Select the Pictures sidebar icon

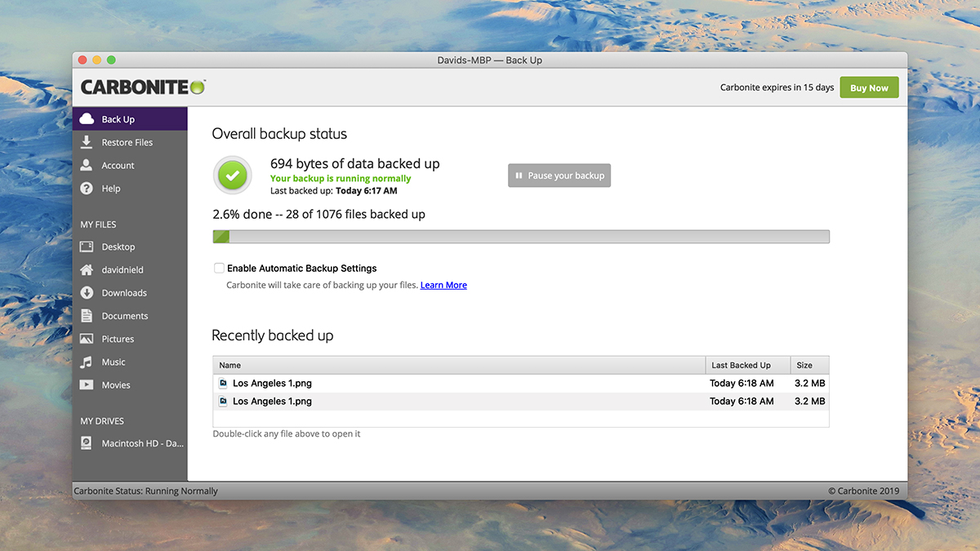coord(87,338)
